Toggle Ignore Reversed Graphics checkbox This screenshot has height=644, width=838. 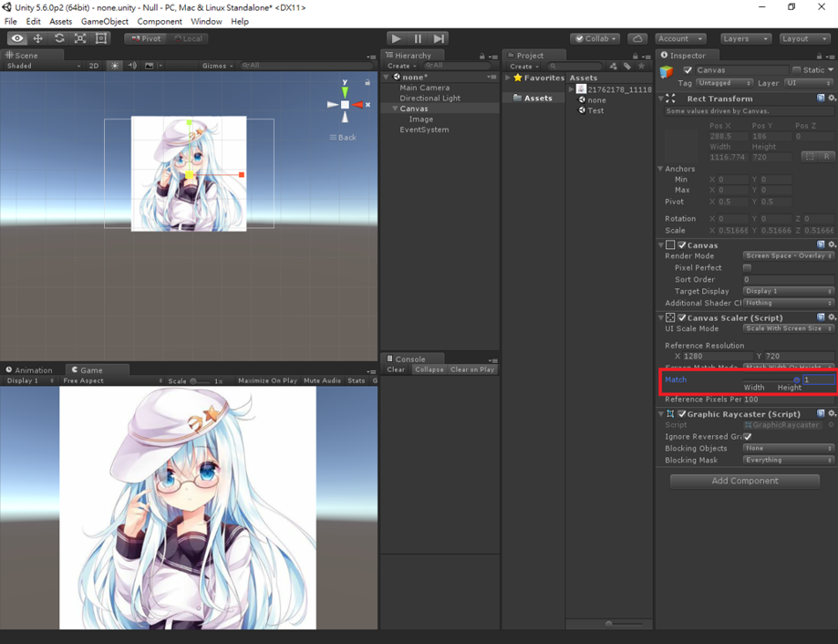click(x=749, y=436)
